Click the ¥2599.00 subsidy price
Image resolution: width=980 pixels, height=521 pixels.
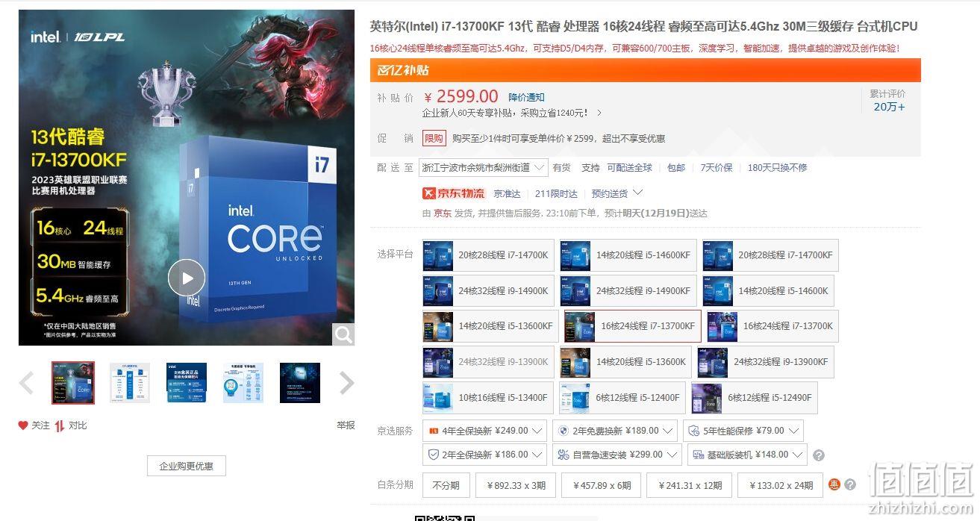pyautogui.click(x=461, y=96)
